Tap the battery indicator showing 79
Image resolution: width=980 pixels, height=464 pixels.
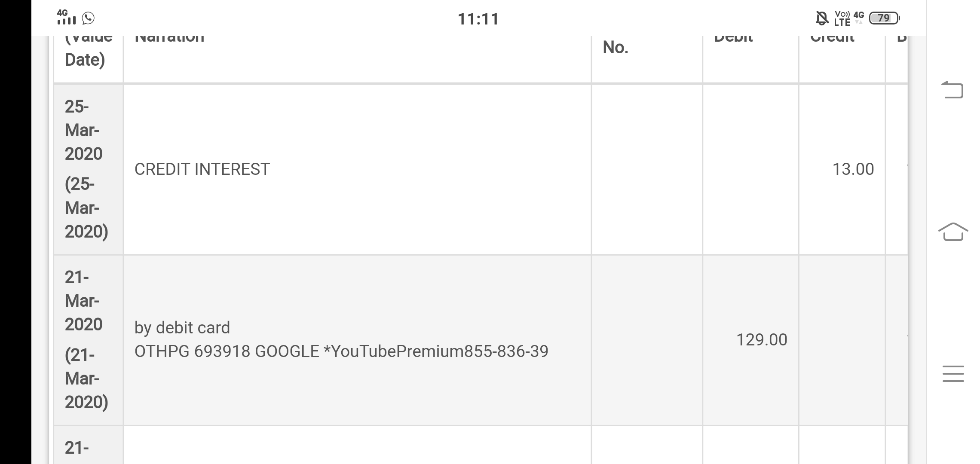(x=884, y=18)
